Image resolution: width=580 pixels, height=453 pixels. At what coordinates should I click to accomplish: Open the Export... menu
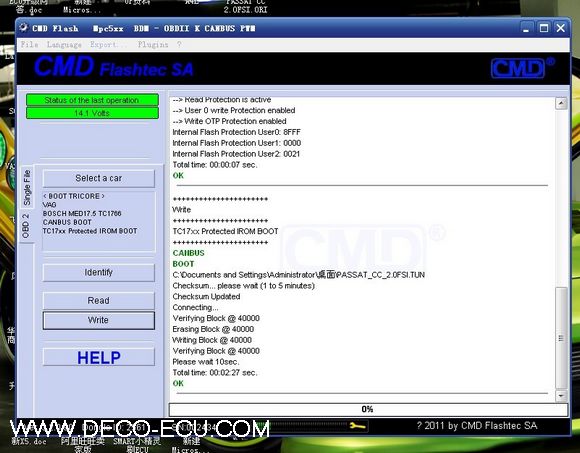click(108, 45)
